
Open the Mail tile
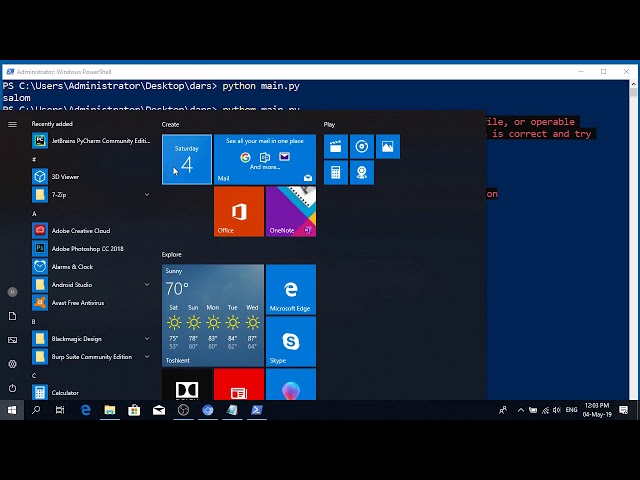pyautogui.click(x=265, y=160)
